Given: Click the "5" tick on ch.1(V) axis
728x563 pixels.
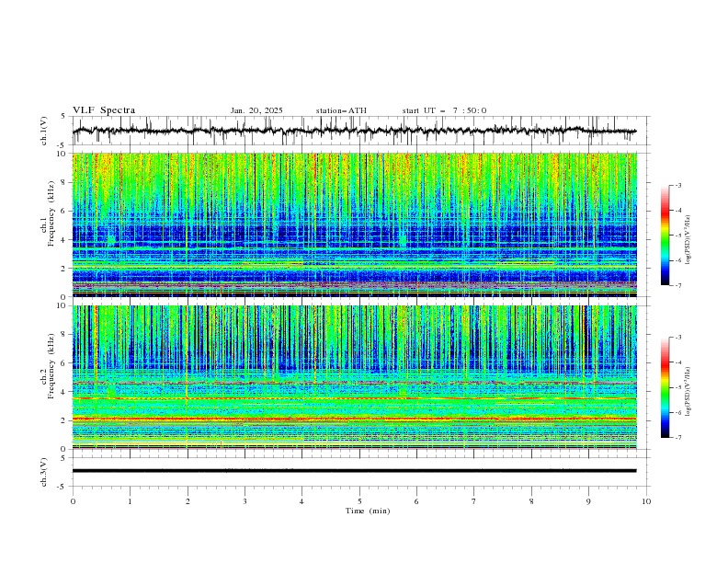Looking at the screenshot, I should (x=63, y=116).
